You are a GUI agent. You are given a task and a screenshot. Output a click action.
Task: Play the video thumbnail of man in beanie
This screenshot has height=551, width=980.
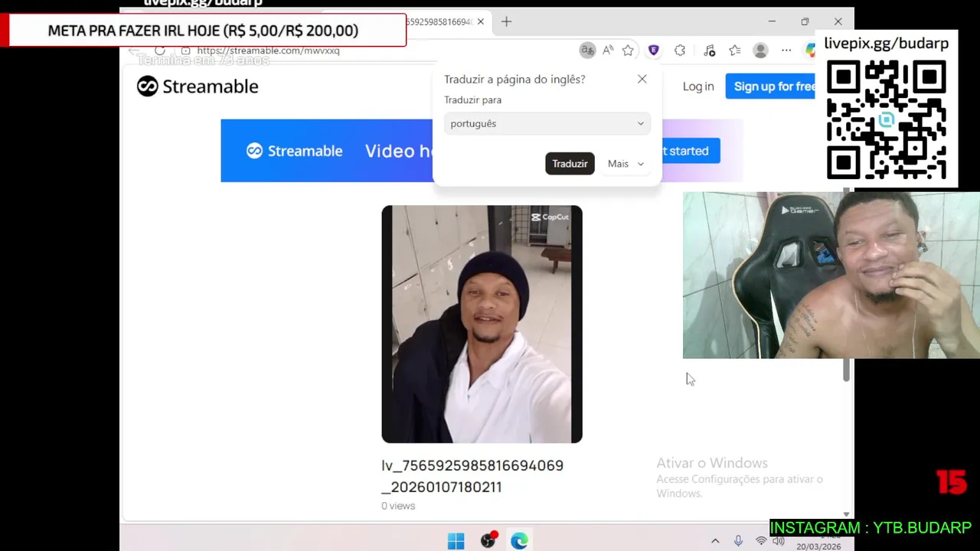(x=482, y=324)
